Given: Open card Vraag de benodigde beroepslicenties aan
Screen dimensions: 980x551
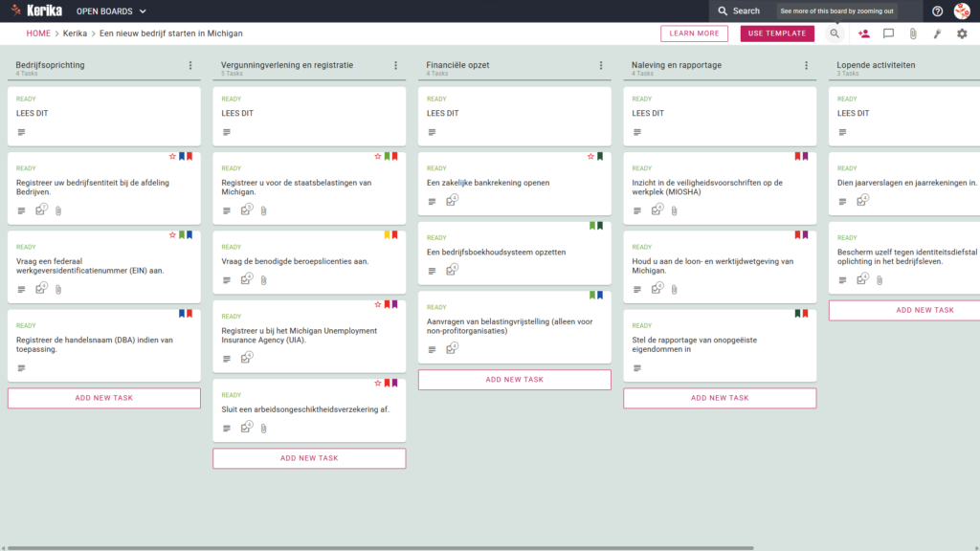Looking at the screenshot, I should click(309, 262).
